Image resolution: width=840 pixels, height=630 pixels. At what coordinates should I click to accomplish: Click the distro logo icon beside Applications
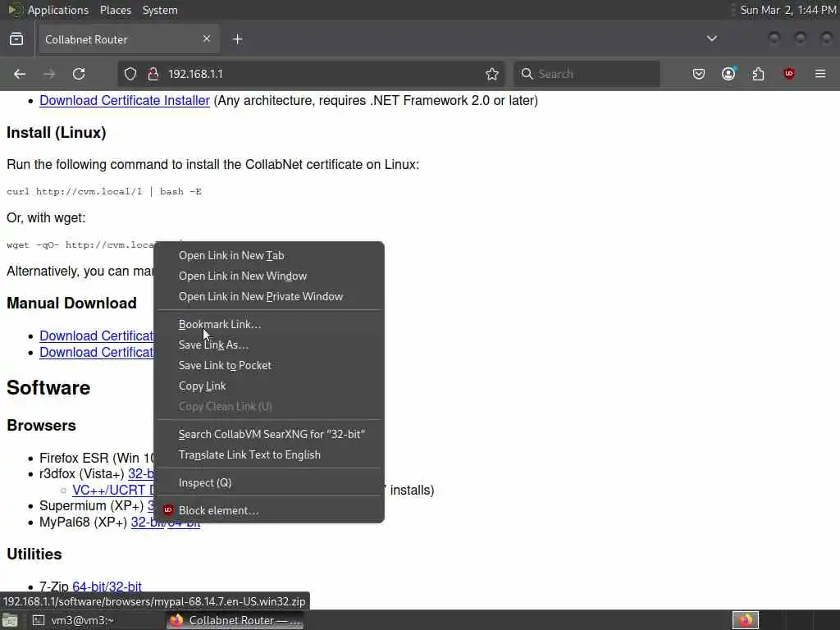[15, 10]
